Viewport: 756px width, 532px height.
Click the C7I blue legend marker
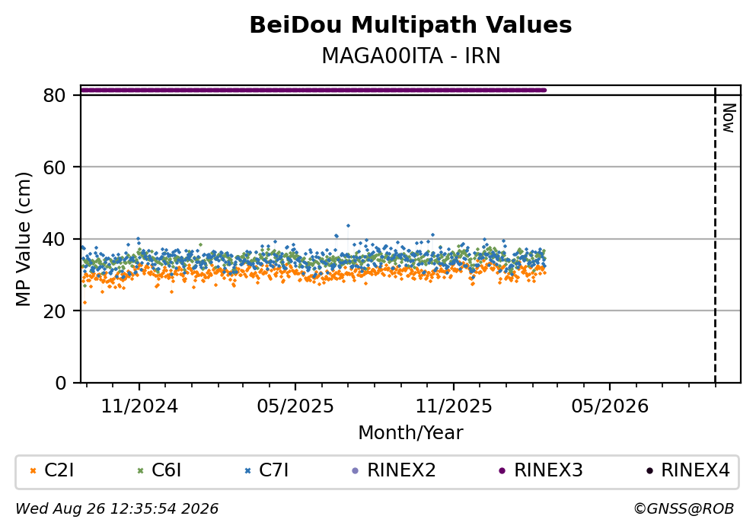pos(248,471)
